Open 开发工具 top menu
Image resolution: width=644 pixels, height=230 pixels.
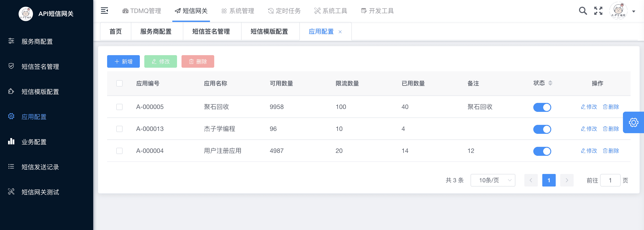coord(378,11)
